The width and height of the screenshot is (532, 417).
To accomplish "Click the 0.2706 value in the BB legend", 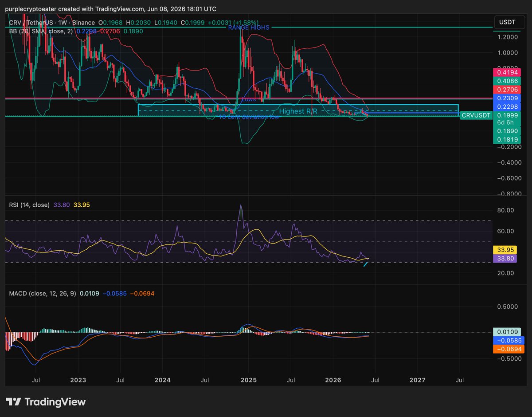I will pos(109,31).
